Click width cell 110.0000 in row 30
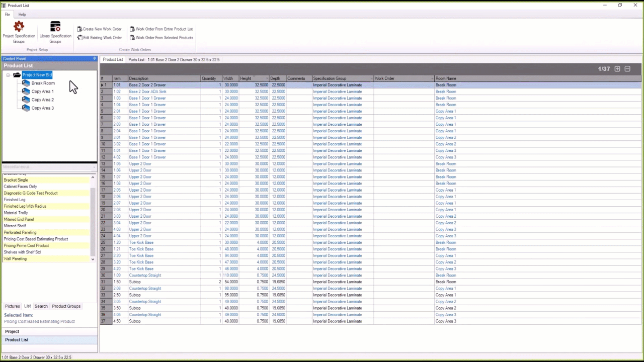Viewport: 644px width, 362px height. coord(231,275)
